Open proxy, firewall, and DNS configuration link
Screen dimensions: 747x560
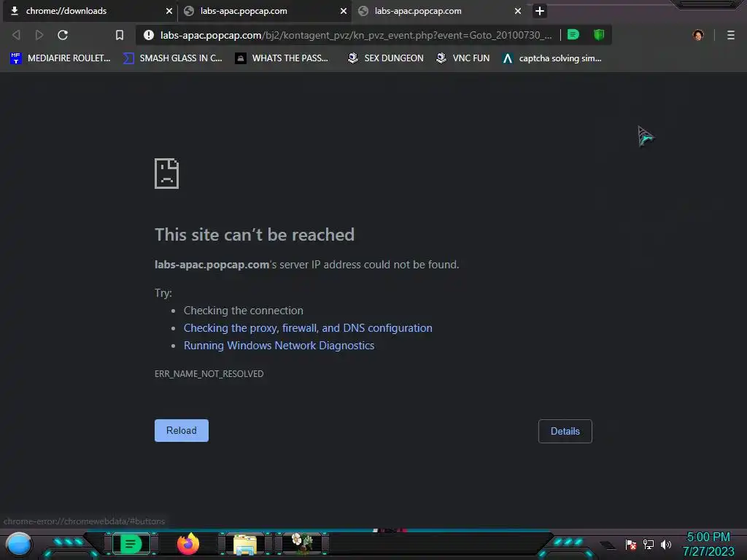[308, 328]
